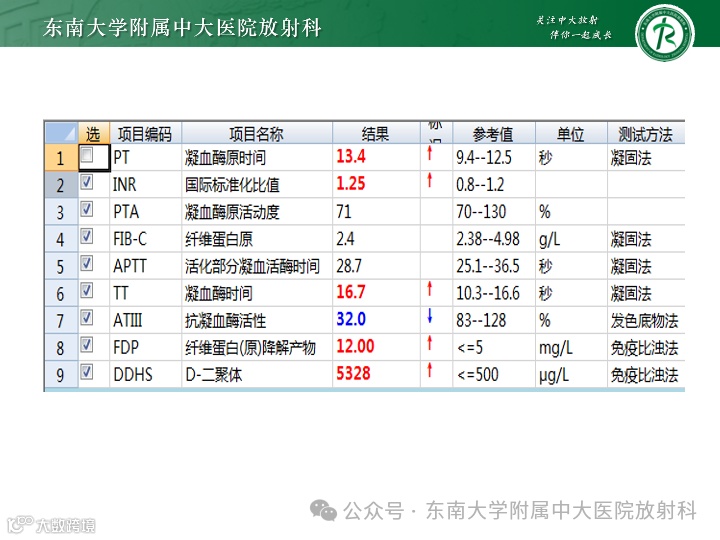This screenshot has width=720, height=540.
Task: Select row header number 1
Action: pos(61,158)
